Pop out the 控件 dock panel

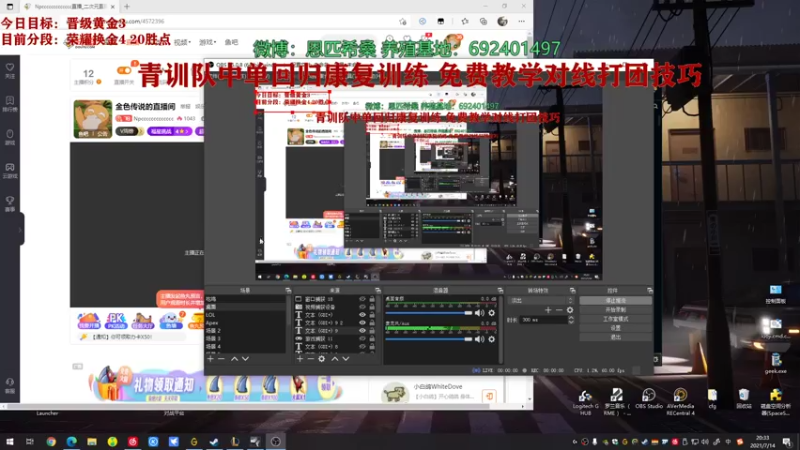point(649,290)
